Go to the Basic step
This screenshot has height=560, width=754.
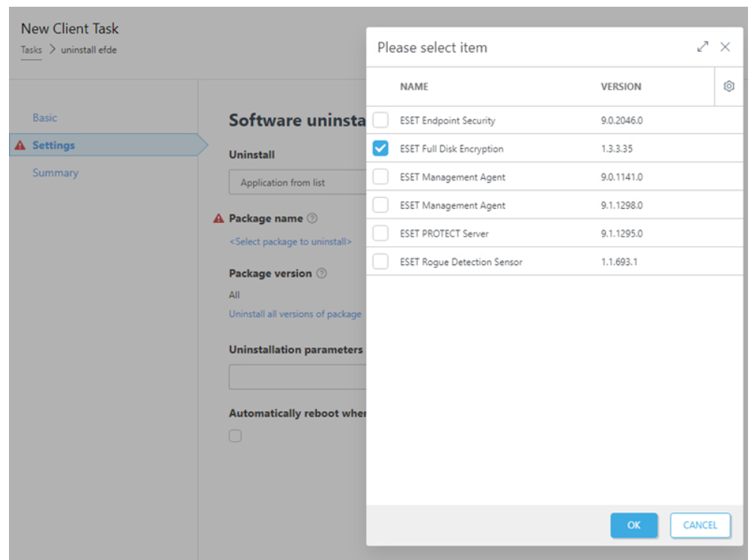(x=45, y=118)
